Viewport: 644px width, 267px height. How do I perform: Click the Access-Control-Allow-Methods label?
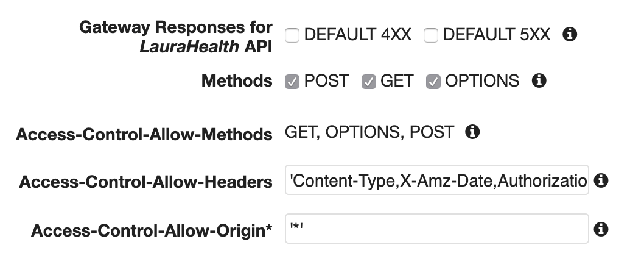(x=144, y=133)
